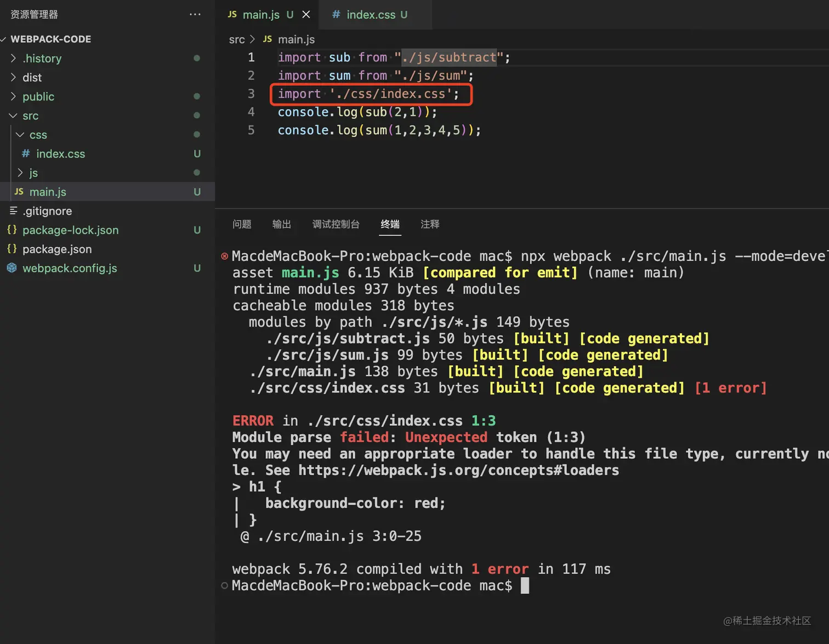829x644 pixels.
Task: Click the hash icon beside index.css in tree
Action: tap(26, 153)
